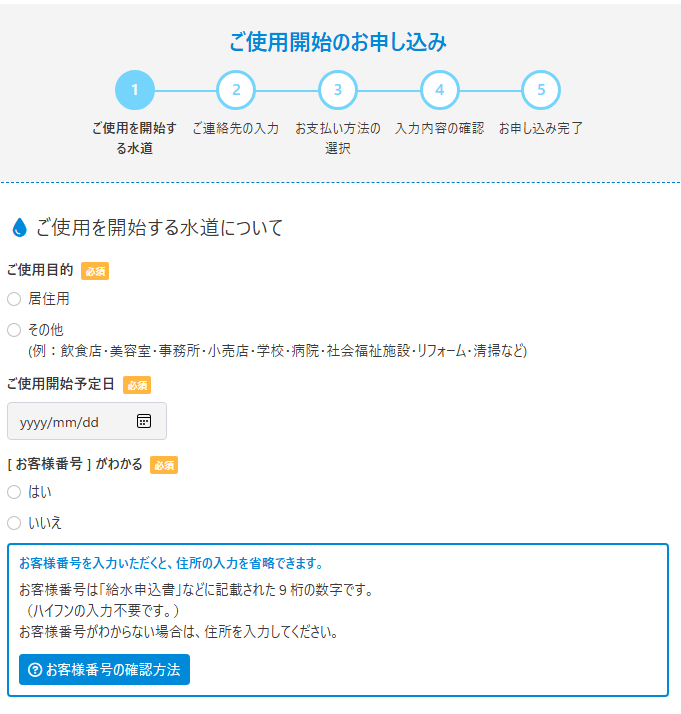Open the お客様番号の確認方法 button
The image size is (681, 714).
[104, 670]
